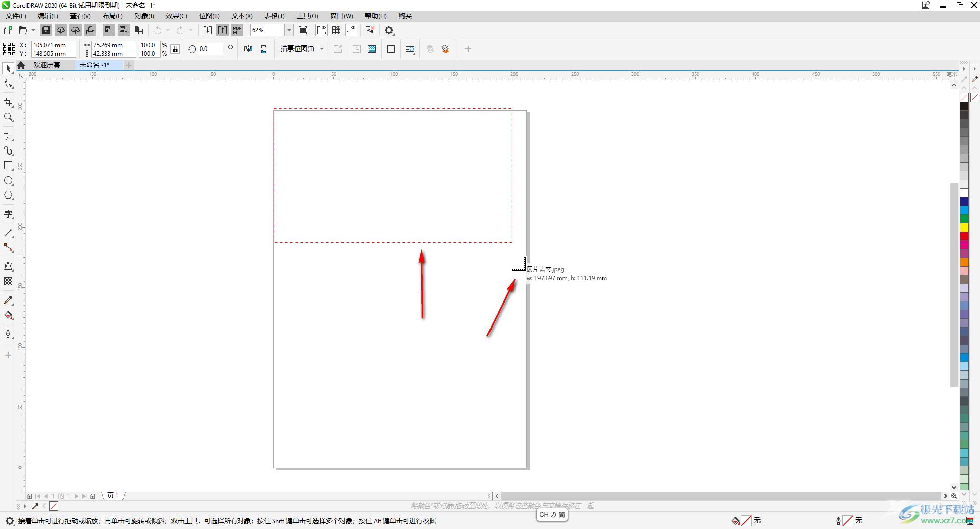980x529 pixels.
Task: Open the 位图(B) menu
Action: point(209,16)
